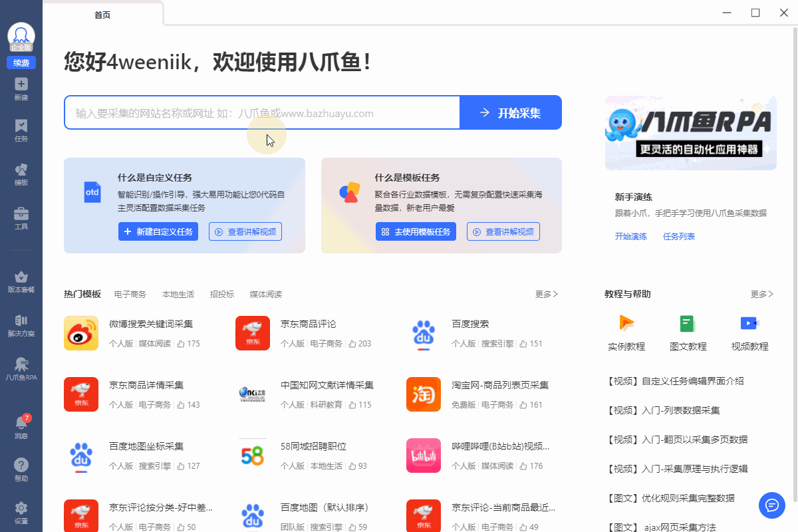Open the 京东商品详情采集 JD icon

(81, 394)
